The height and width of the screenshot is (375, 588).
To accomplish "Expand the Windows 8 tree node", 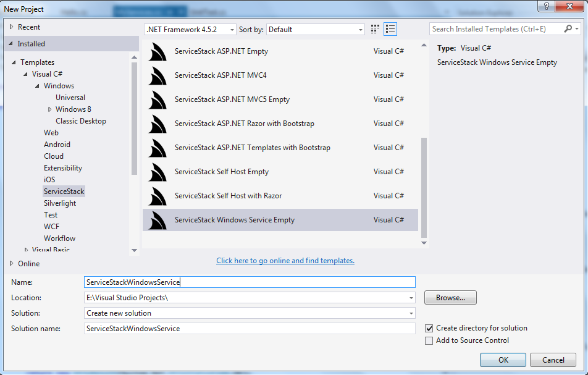I will point(49,109).
